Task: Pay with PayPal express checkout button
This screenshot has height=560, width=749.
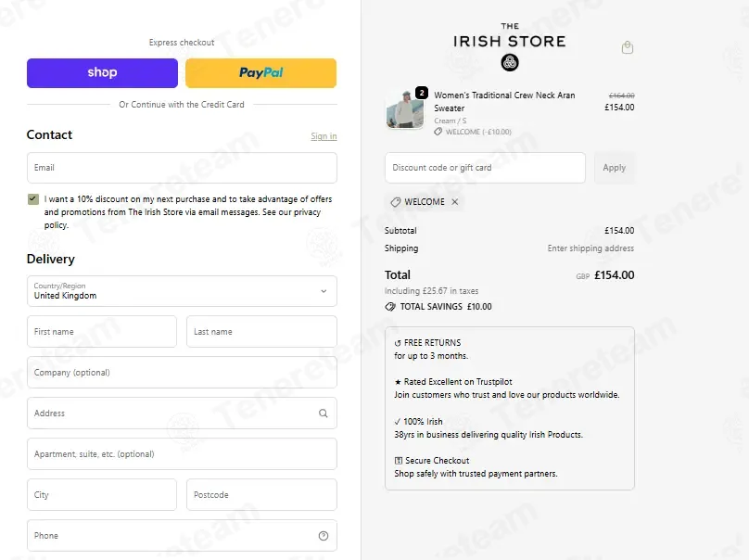Action: 260,73
